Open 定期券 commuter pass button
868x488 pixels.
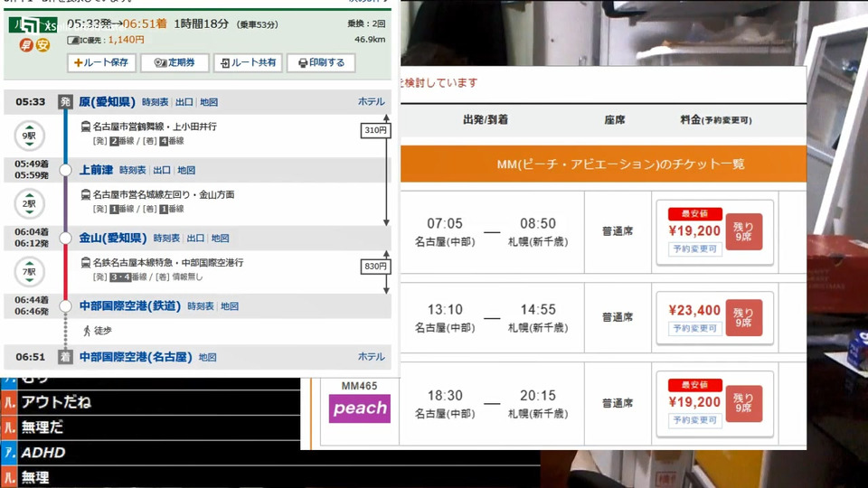175,62
